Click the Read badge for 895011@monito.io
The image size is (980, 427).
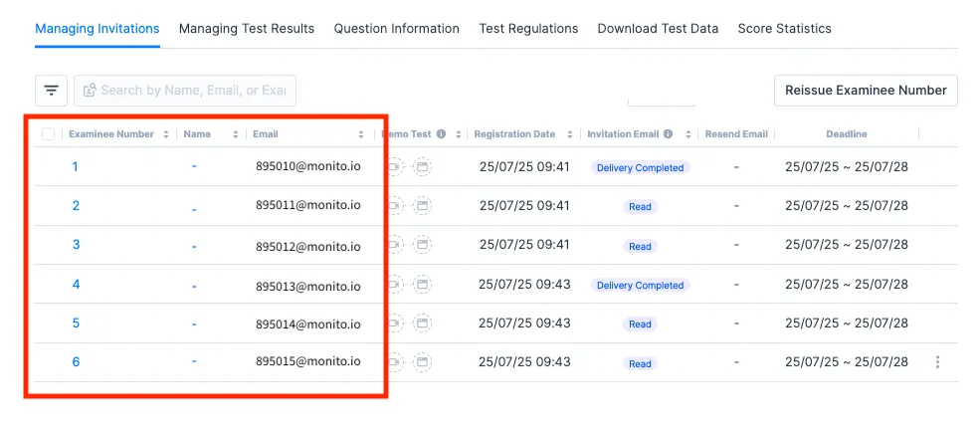(640, 206)
